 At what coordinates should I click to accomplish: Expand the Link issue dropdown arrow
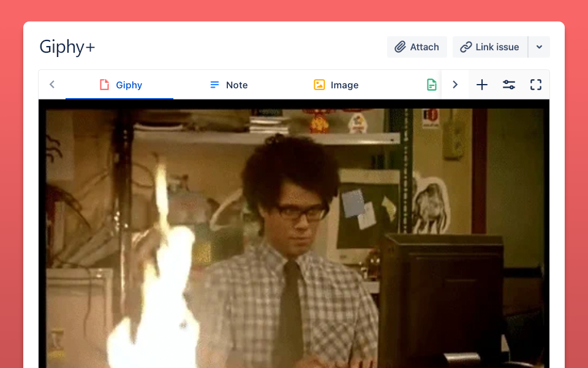(x=539, y=47)
